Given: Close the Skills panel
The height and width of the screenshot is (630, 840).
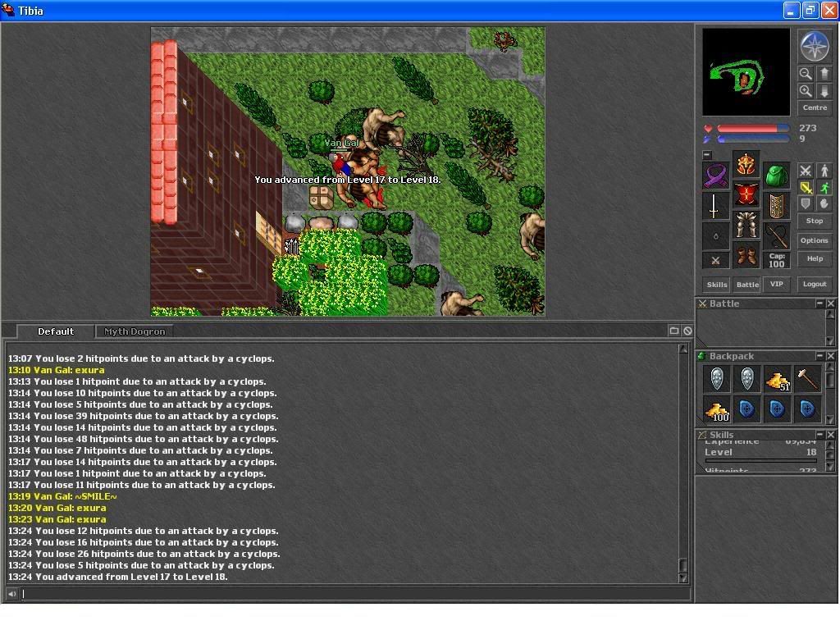Looking at the screenshot, I should pyautogui.click(x=831, y=435).
